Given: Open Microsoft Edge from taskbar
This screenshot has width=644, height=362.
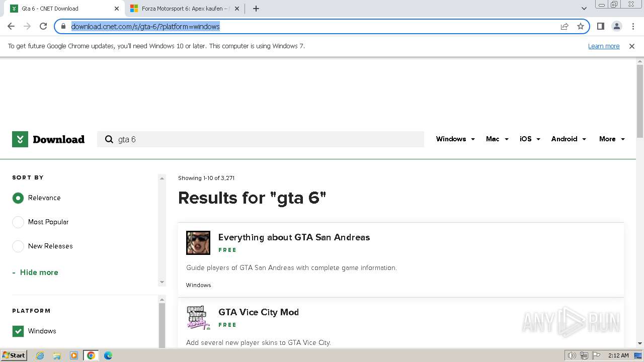Looking at the screenshot, I should 108,355.
